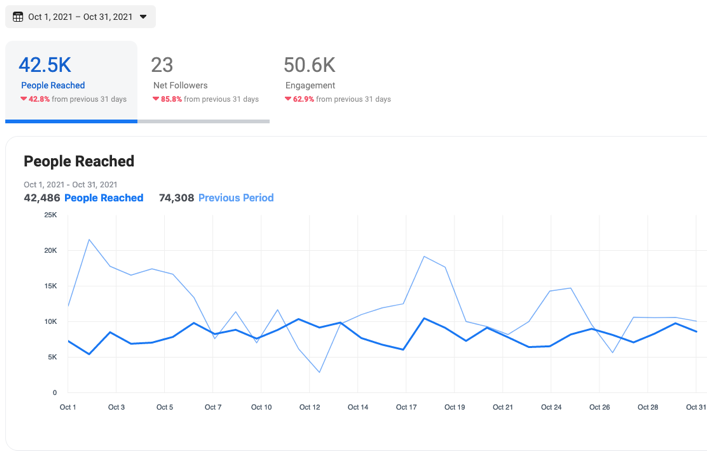The height and width of the screenshot is (451, 707).
Task: Click the 23 net followers value
Action: click(162, 65)
